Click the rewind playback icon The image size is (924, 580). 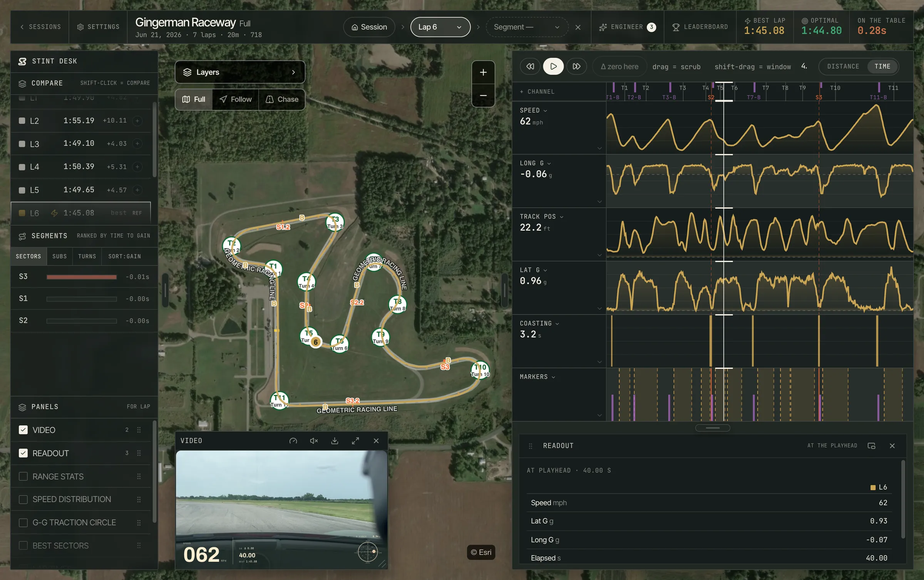point(530,67)
